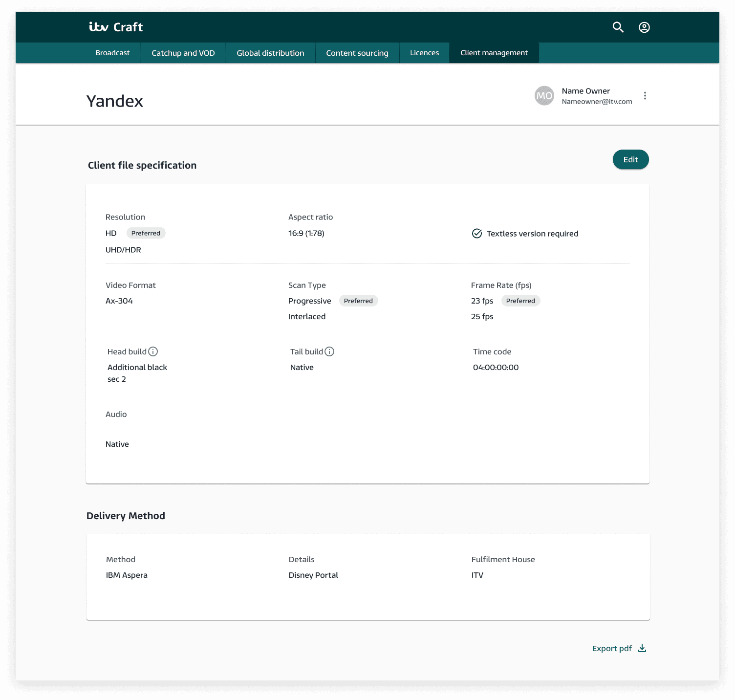Click the Fulfilment House label

(x=503, y=559)
